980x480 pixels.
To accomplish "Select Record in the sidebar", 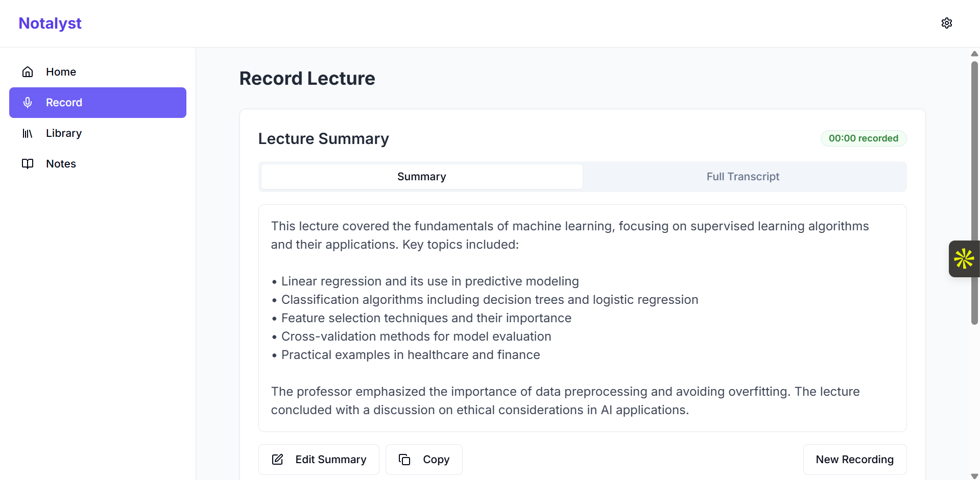I will pos(98,103).
